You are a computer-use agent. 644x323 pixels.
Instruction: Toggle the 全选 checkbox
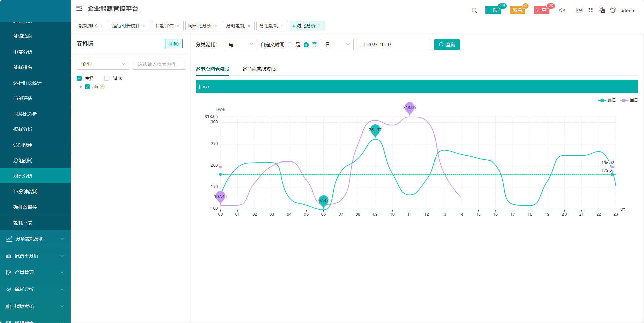[x=79, y=78]
